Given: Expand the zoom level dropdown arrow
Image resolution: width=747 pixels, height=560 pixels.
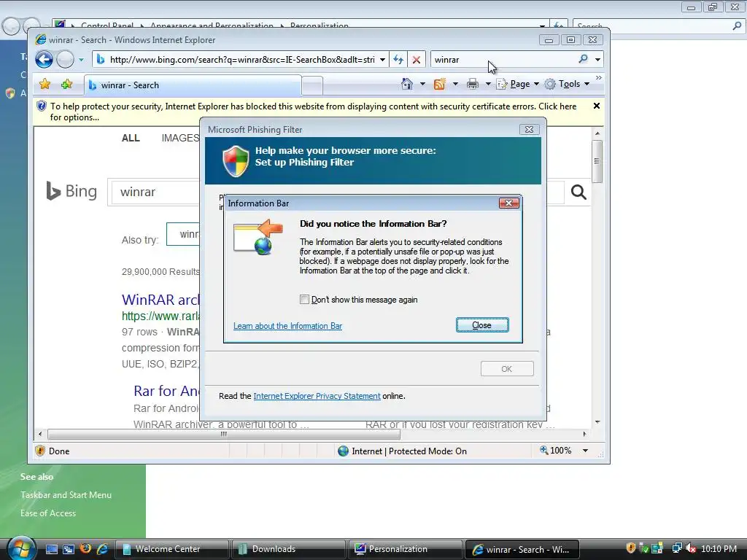Looking at the screenshot, I should point(585,451).
